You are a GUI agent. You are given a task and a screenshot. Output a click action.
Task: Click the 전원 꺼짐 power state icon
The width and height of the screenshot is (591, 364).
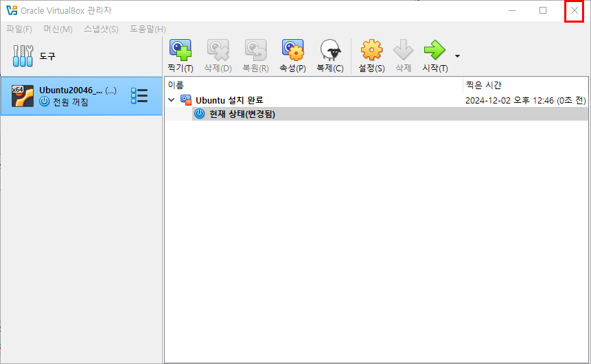click(x=45, y=101)
